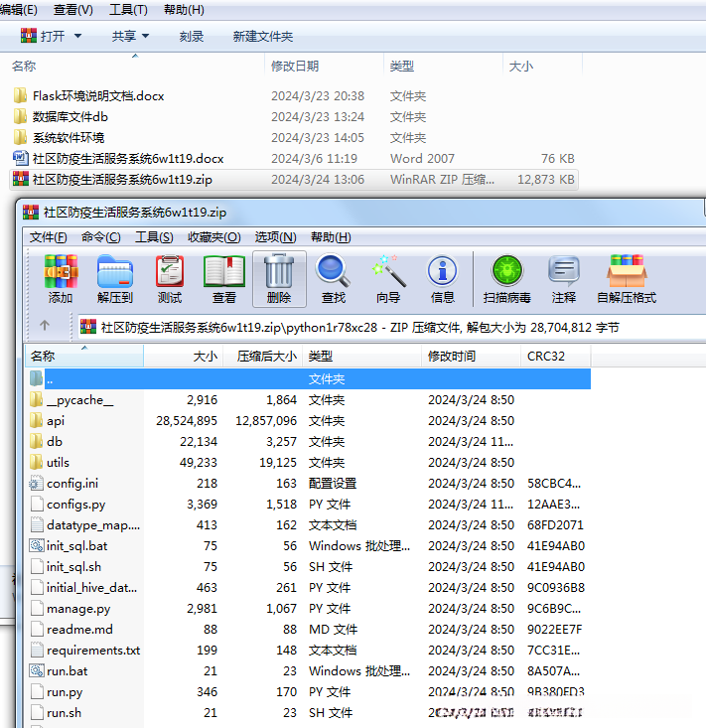Screen dimensions: 706x728
Task: Select the utils folder name in archive
Action: (x=58, y=463)
